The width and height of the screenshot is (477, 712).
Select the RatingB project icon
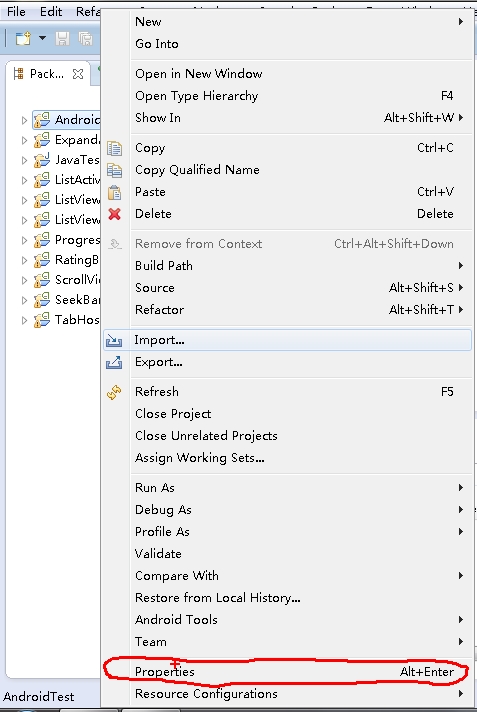tap(42, 260)
